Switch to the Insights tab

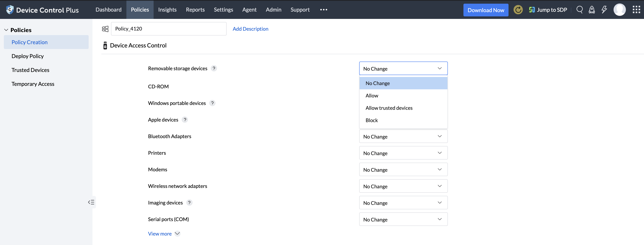coord(167,10)
